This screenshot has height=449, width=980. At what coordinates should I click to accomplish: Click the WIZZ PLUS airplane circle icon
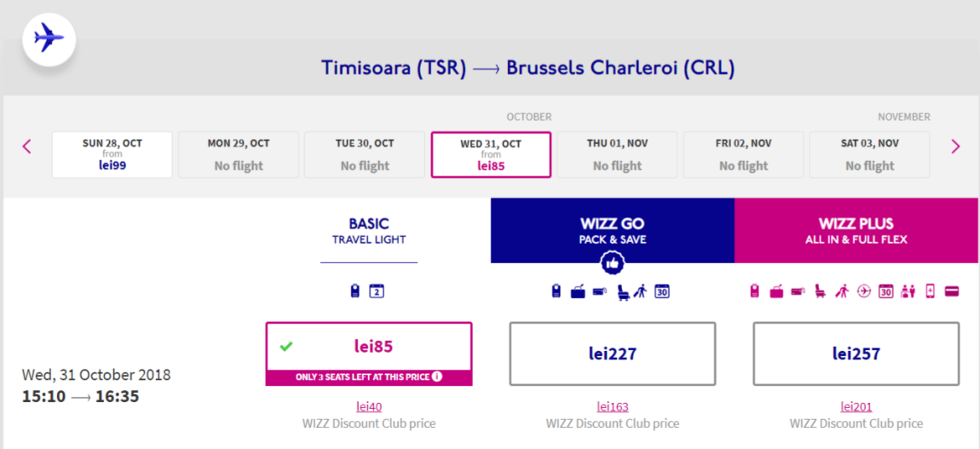[x=864, y=291]
